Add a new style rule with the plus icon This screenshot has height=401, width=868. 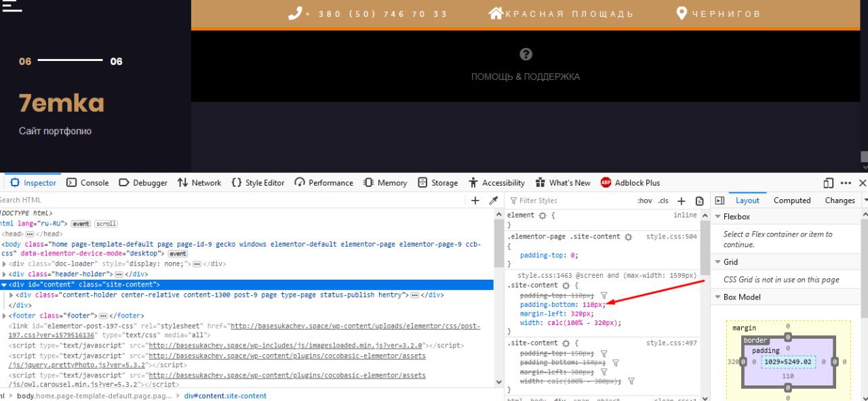(x=682, y=200)
